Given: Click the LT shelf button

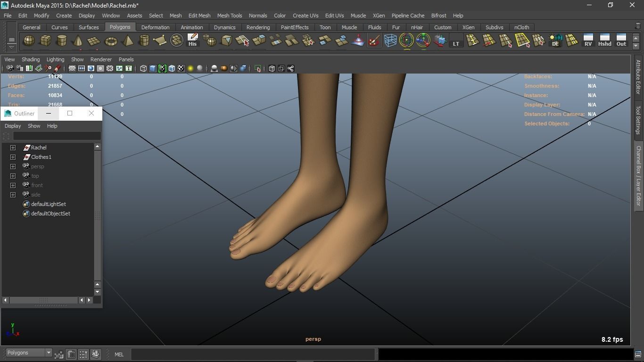Looking at the screenshot, I should pos(456,41).
